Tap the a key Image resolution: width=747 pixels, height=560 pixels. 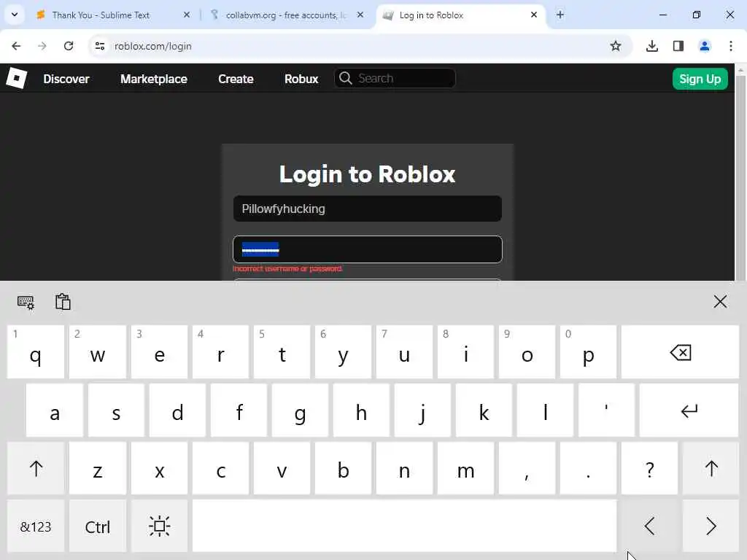54,410
